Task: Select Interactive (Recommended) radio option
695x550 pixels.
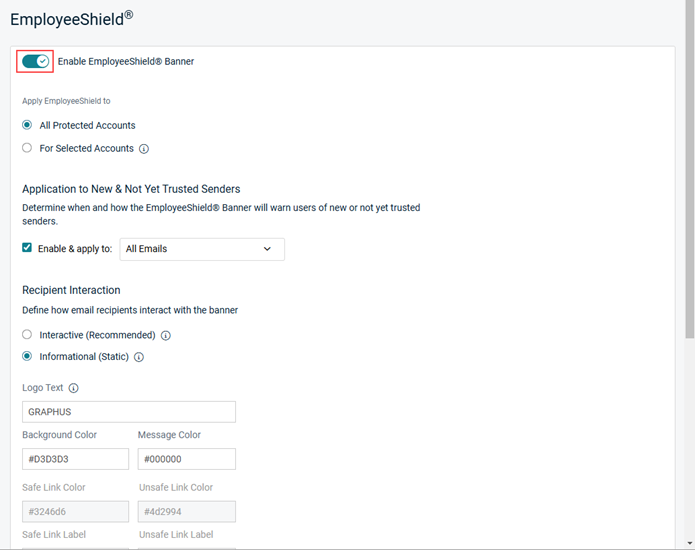Action: click(27, 334)
